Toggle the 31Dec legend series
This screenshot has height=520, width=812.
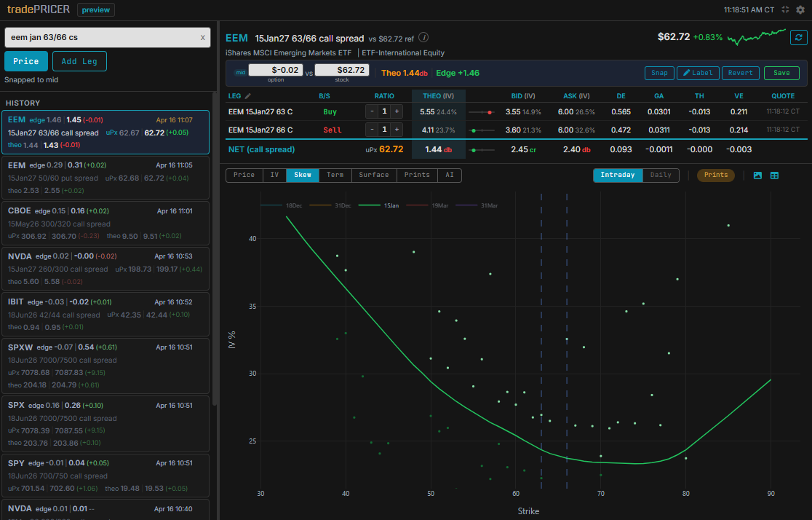330,206
